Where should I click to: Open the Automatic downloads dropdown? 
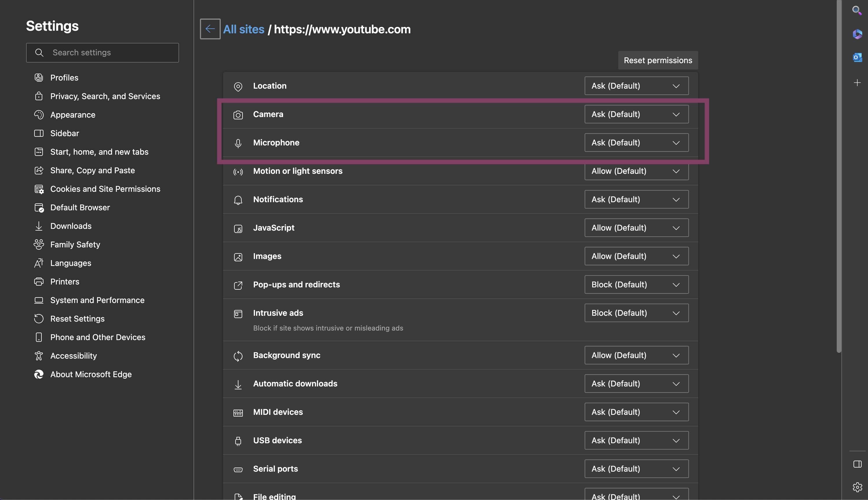click(637, 384)
